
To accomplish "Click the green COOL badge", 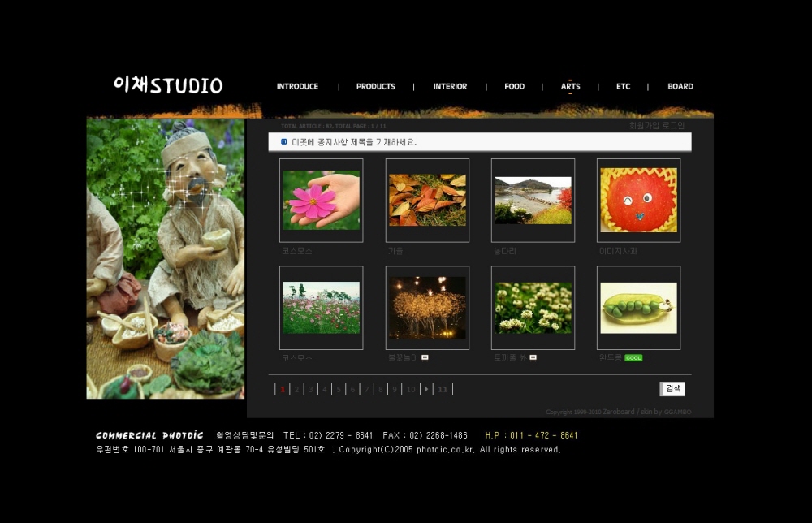I will 633,357.
